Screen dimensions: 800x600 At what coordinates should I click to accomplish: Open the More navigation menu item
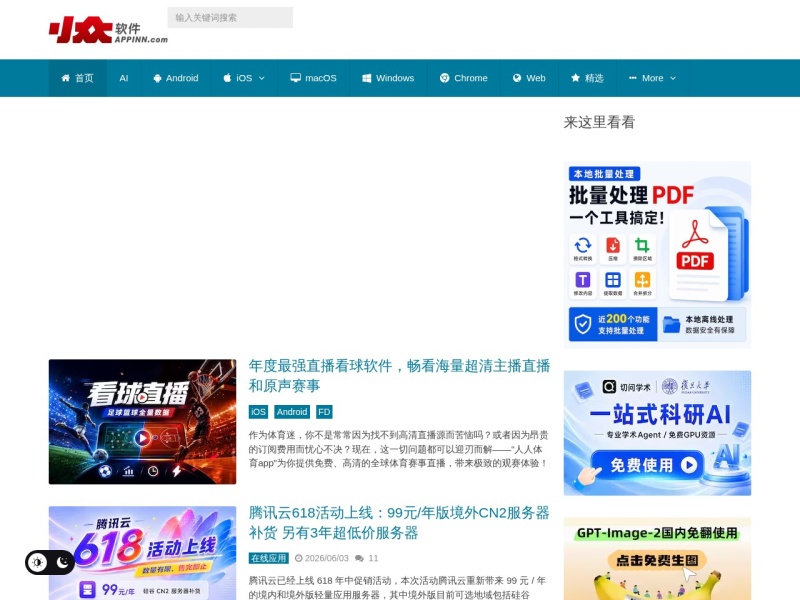(653, 78)
